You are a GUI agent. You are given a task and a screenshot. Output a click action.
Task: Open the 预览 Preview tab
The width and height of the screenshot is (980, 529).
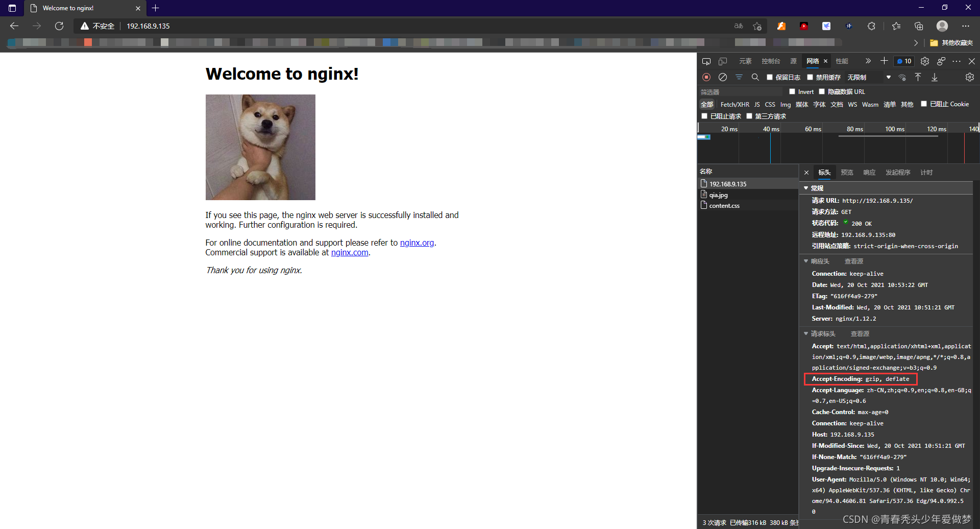click(x=847, y=173)
